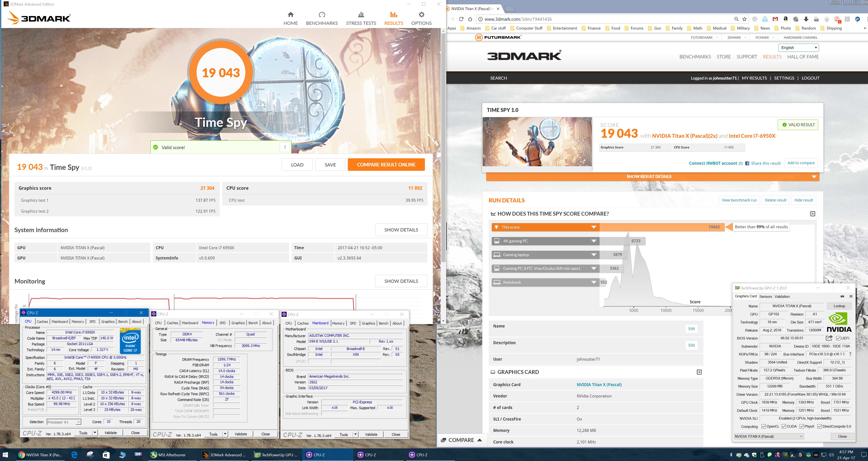
Task: Open the English language dropdown
Action: coord(798,47)
